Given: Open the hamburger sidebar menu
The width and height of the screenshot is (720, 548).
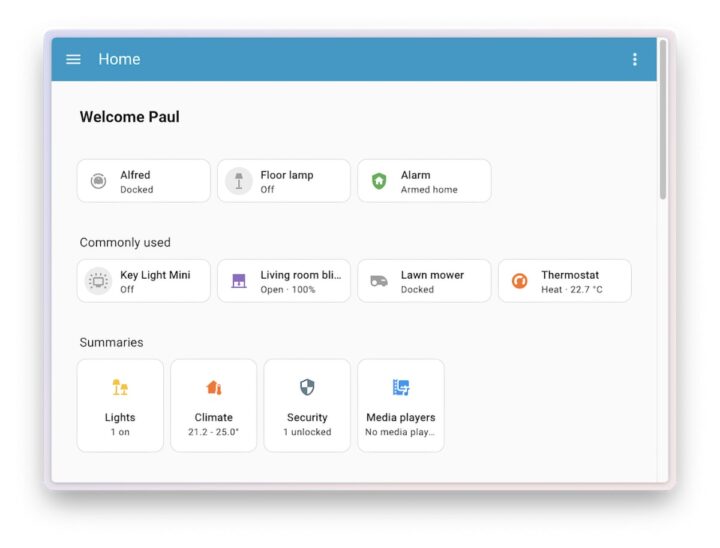Looking at the screenshot, I should (73, 59).
